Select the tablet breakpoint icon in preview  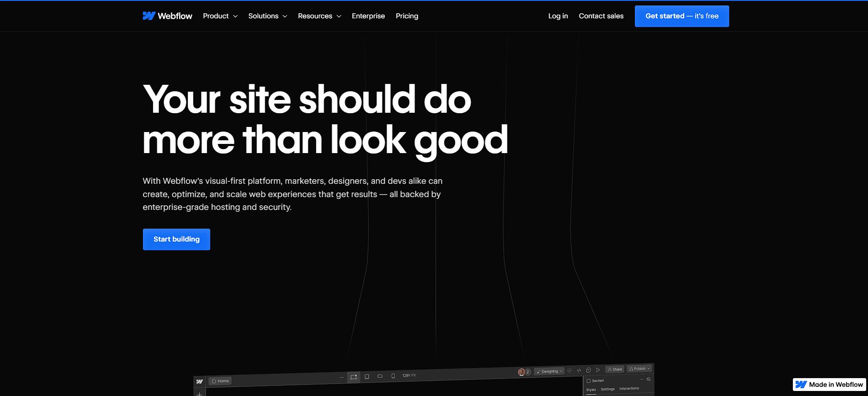pos(367,377)
